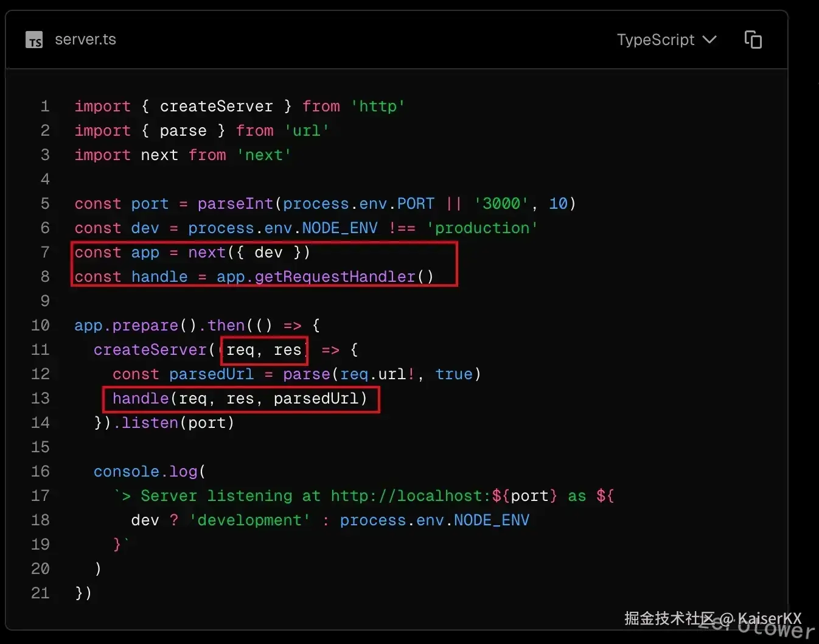Click 'next({ dev })' call on line 7
The width and height of the screenshot is (819, 644).
(x=249, y=253)
